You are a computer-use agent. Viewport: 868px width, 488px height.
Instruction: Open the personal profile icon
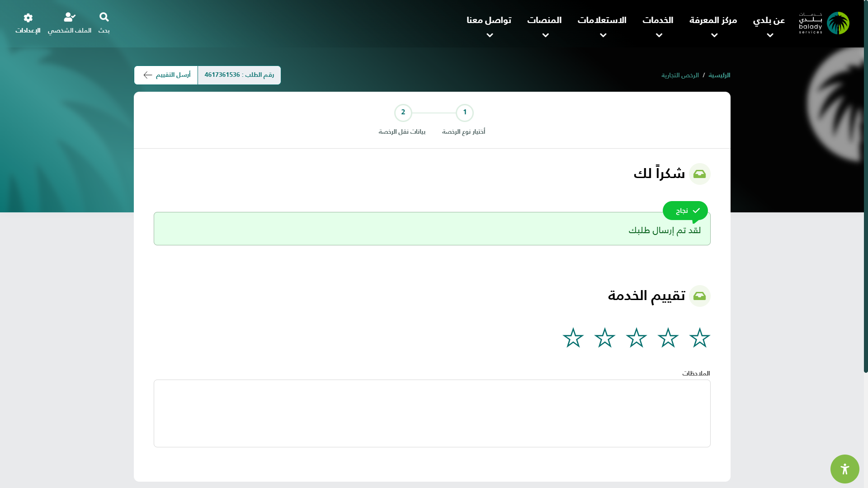(x=70, y=18)
